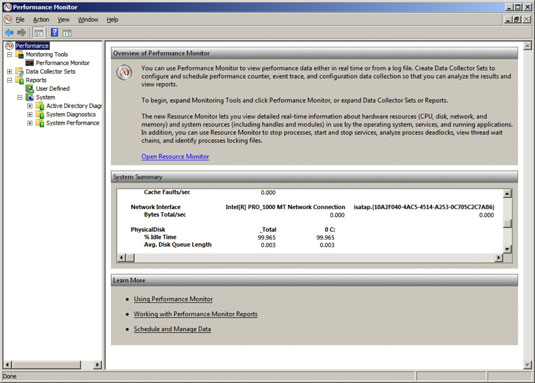Select the Data Collector Sets label
The image size is (535, 383).
50,71
